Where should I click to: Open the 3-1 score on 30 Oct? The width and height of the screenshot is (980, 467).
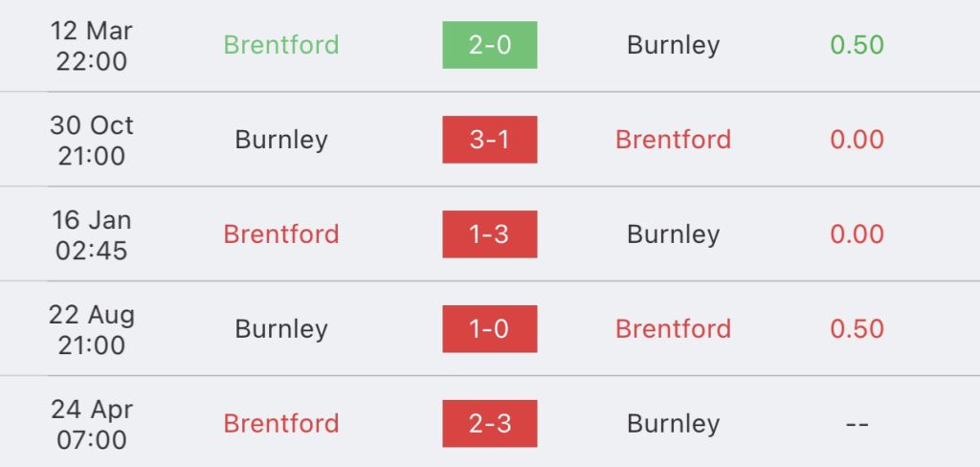click(x=489, y=140)
